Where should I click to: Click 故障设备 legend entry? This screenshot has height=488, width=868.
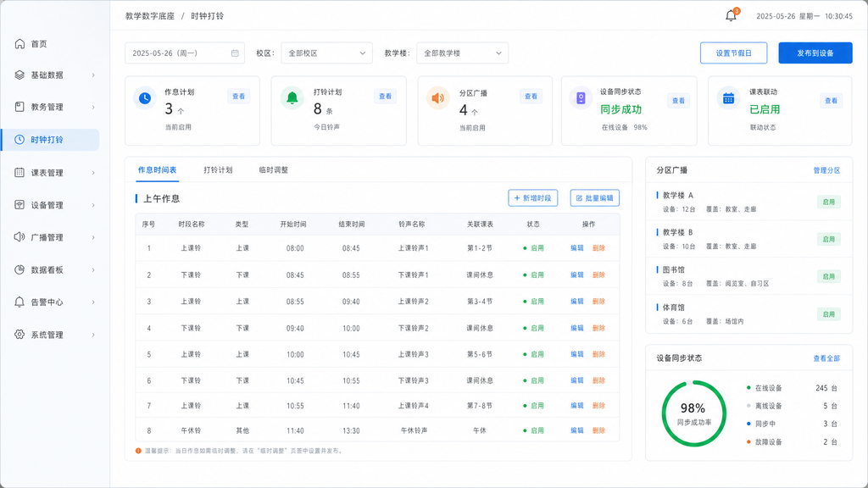pyautogui.click(x=764, y=441)
